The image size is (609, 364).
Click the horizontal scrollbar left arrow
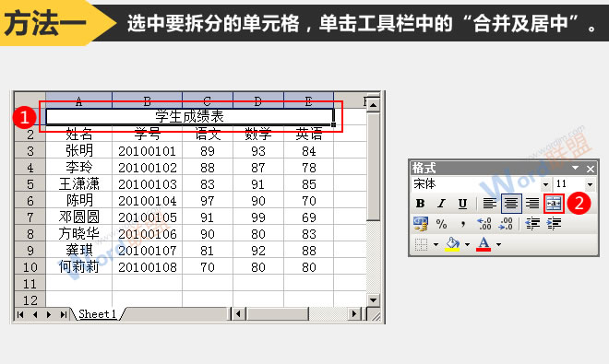click(238, 314)
